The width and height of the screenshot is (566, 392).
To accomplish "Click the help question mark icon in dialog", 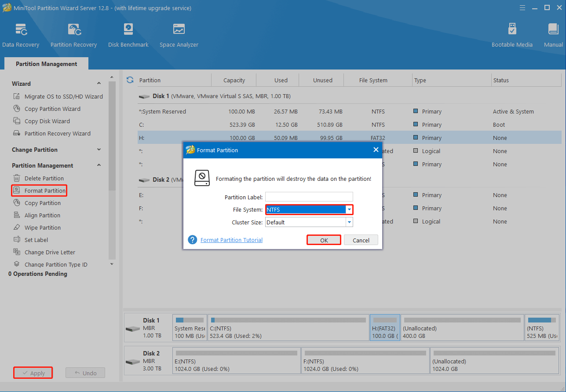I will pos(192,240).
